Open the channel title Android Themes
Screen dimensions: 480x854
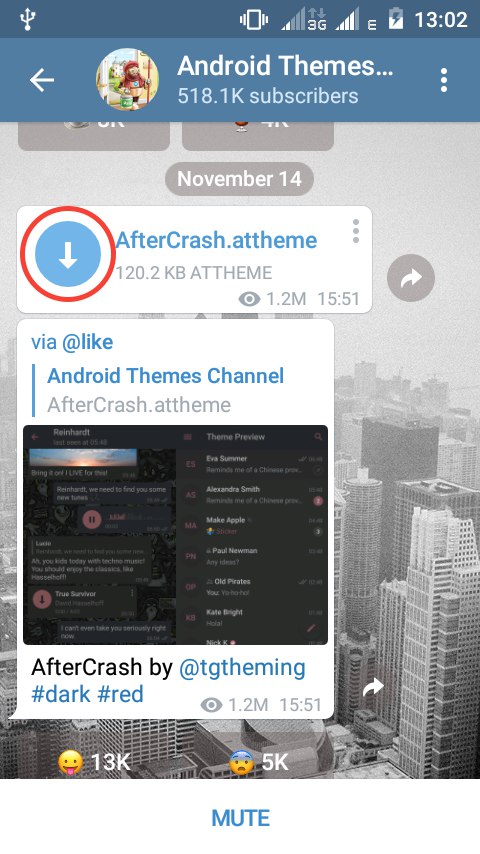(285, 66)
